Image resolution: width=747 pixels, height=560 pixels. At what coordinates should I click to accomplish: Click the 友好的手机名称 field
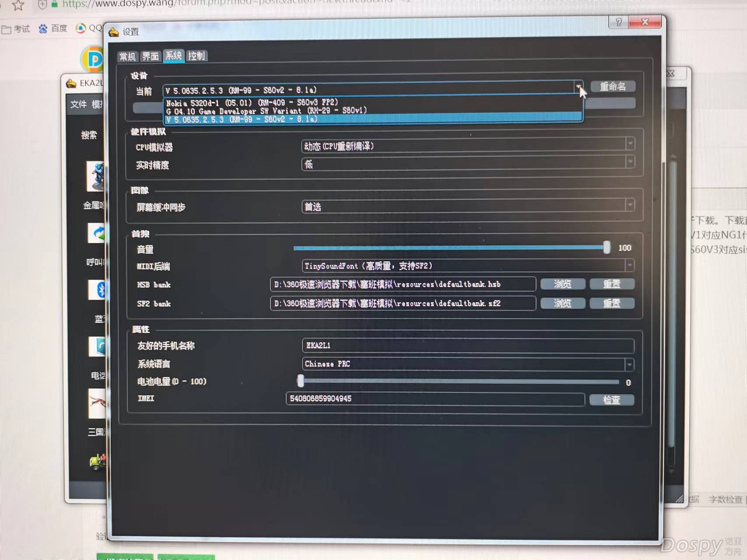468,345
